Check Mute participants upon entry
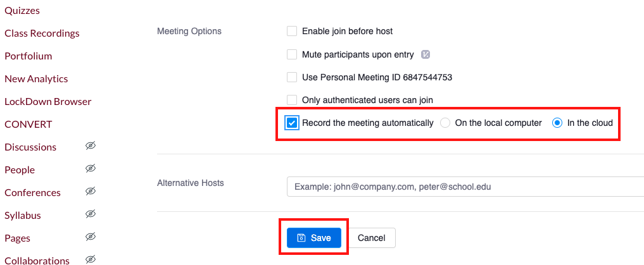The width and height of the screenshot is (644, 265). click(x=292, y=54)
